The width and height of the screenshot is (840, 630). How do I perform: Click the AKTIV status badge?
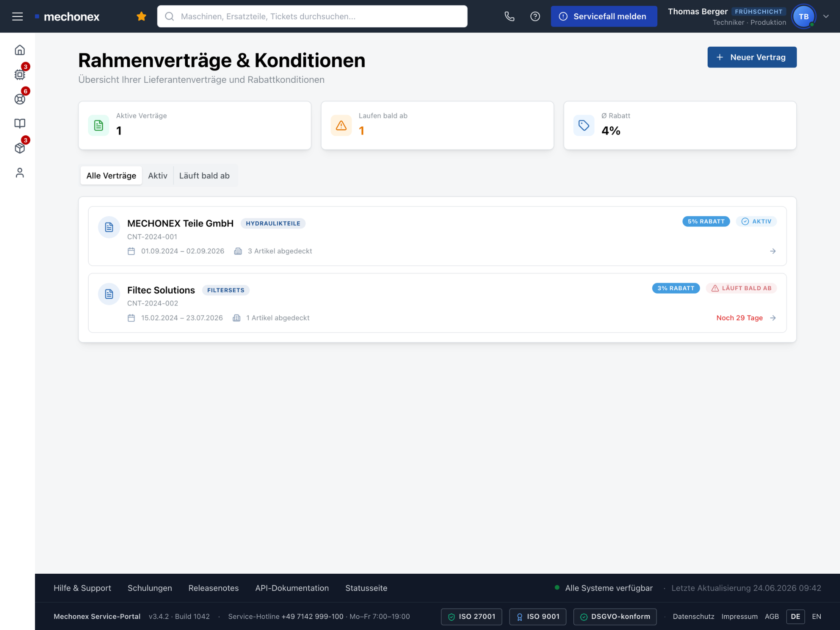756,221
